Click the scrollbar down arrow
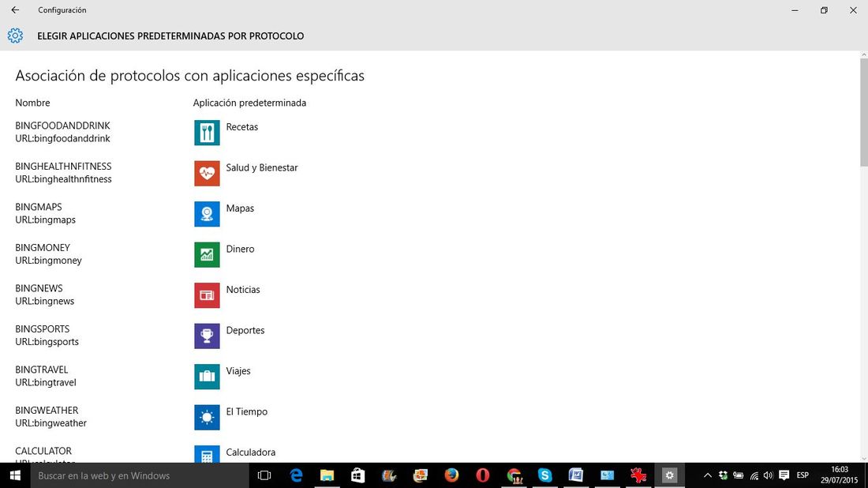The width and height of the screenshot is (868, 488). coord(863,459)
